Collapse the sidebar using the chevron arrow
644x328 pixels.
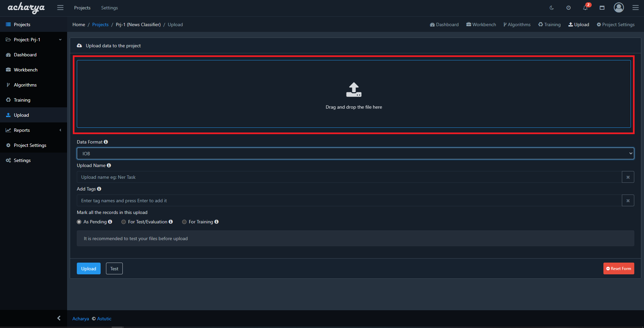pyautogui.click(x=59, y=318)
